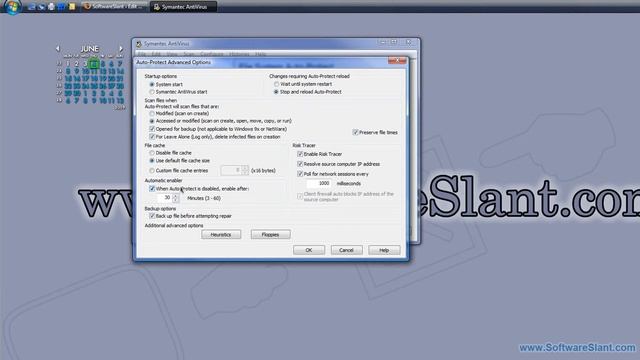Click the minutes value field showing 30

(x=164, y=198)
